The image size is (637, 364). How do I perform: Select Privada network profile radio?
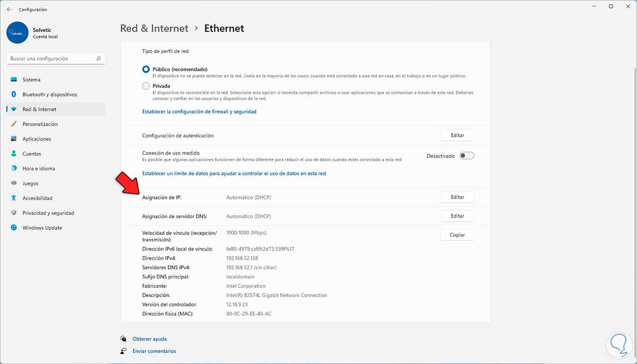pyautogui.click(x=146, y=86)
